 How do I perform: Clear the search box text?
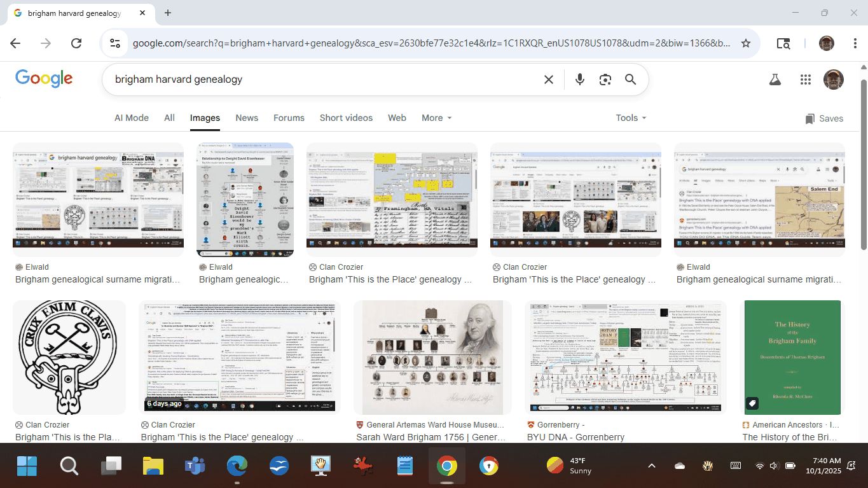(548, 80)
